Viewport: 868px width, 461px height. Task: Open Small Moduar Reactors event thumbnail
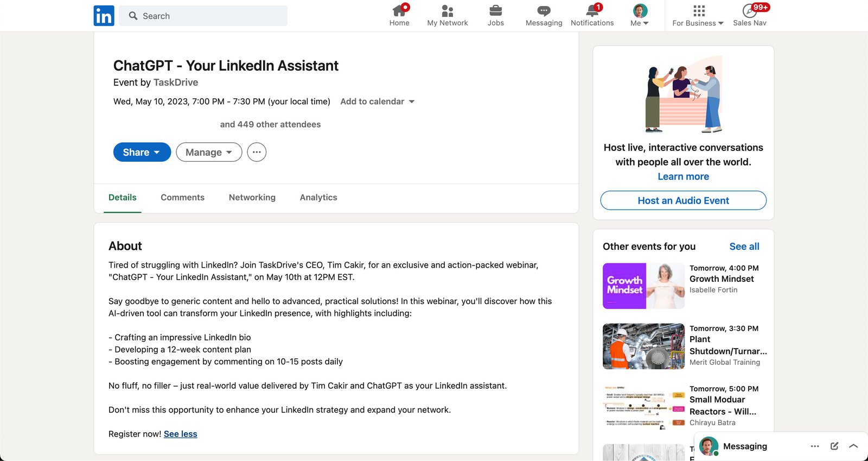[643, 407]
